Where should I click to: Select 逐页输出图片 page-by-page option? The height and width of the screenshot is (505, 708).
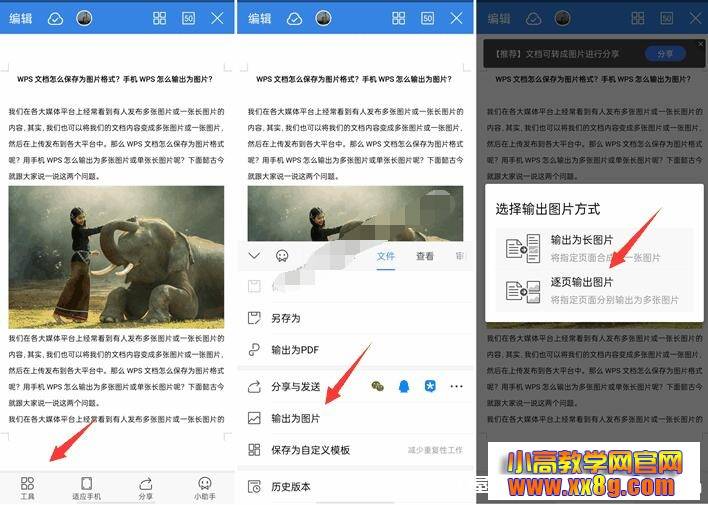[594, 291]
